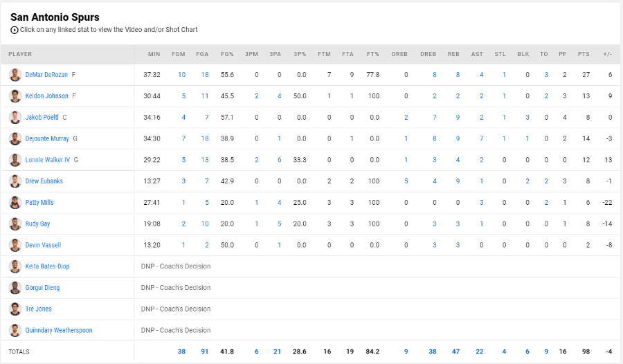View Murray's 18 field goal attempts
The width and height of the screenshot is (623, 364).
205,138
